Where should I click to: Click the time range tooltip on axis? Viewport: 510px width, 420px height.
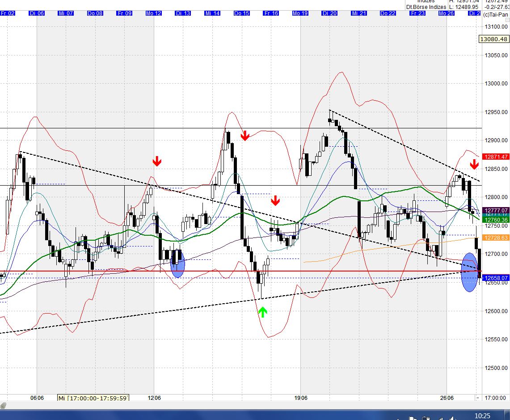tap(93, 398)
